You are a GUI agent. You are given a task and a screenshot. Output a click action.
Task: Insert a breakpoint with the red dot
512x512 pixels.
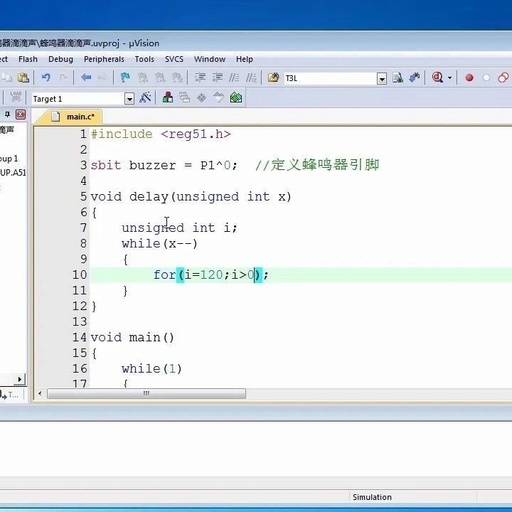(469, 78)
